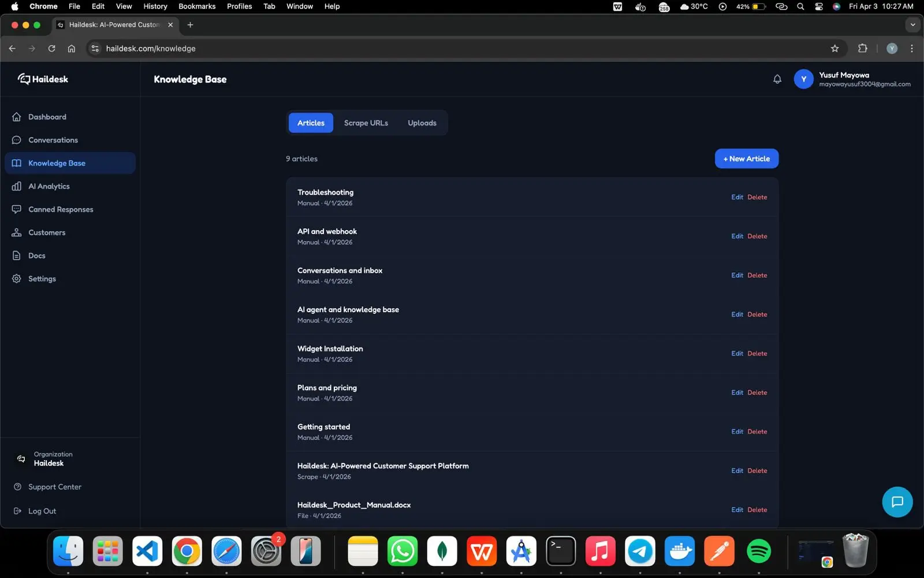The width and height of the screenshot is (924, 578).
Task: Click the Troubleshooting article title
Action: pyautogui.click(x=325, y=192)
